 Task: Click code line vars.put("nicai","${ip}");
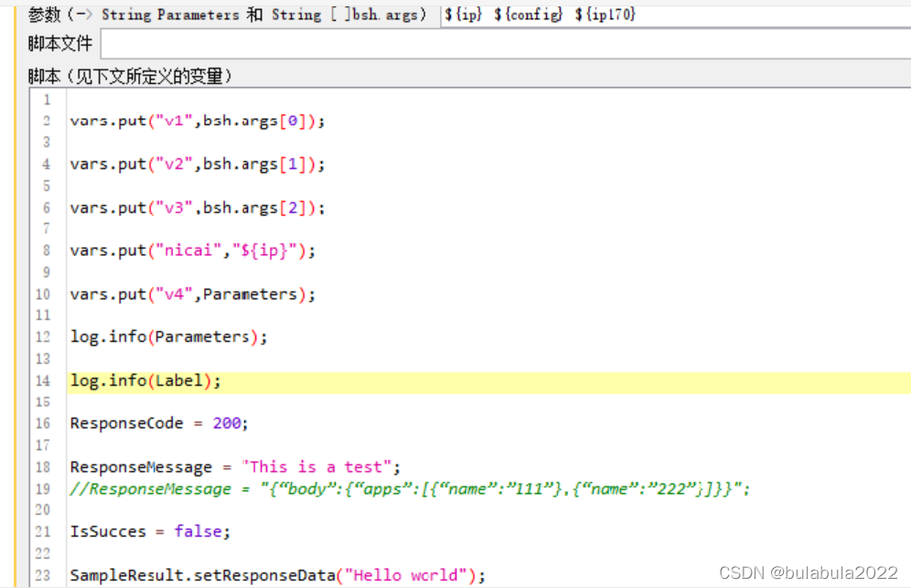click(x=193, y=251)
